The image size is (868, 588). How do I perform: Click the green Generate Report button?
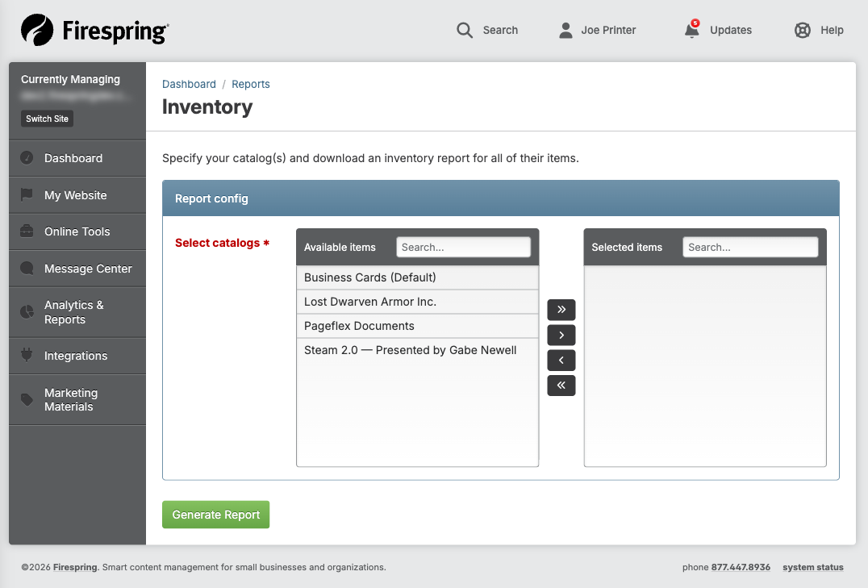216,515
